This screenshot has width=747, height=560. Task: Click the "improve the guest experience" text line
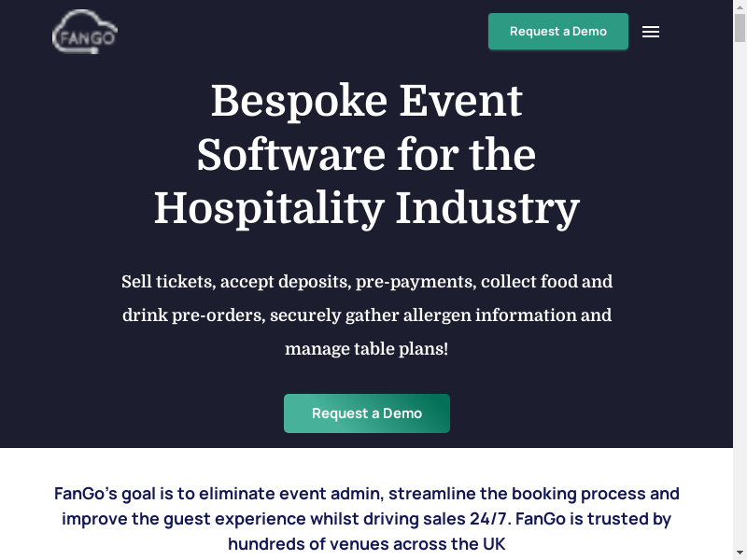click(x=367, y=518)
